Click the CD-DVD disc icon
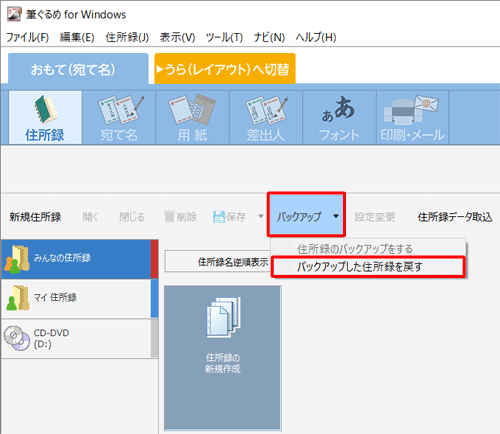This screenshot has width=500, height=434. click(x=17, y=338)
